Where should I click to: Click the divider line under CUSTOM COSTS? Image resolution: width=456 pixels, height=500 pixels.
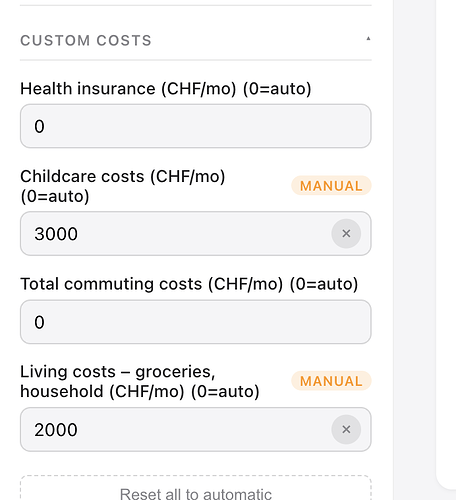pos(196,60)
